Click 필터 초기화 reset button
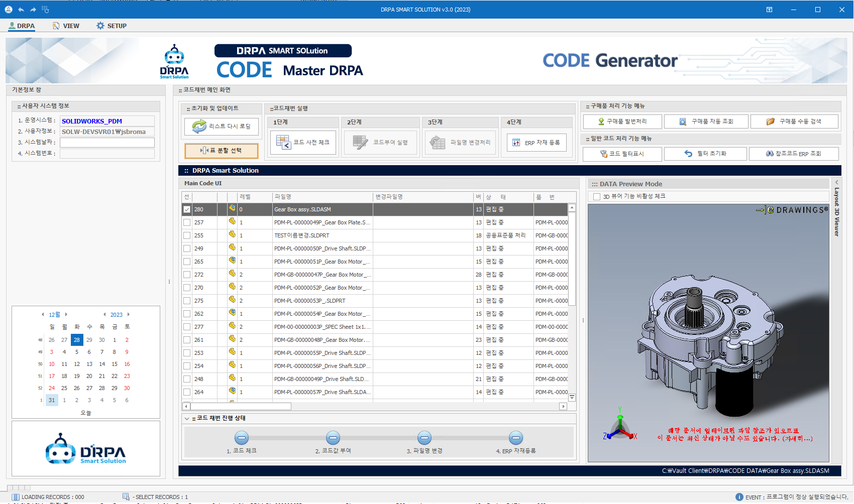This screenshot has height=504, width=854. [x=705, y=154]
